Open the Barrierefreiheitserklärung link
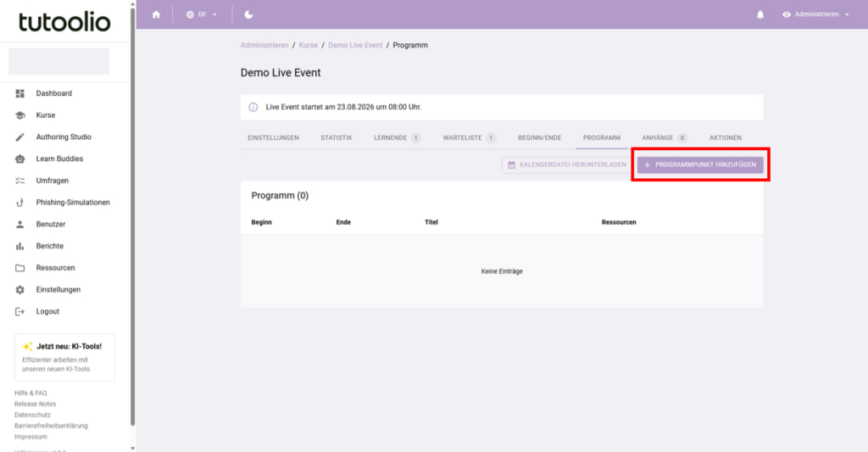The width and height of the screenshot is (868, 452). (51, 426)
